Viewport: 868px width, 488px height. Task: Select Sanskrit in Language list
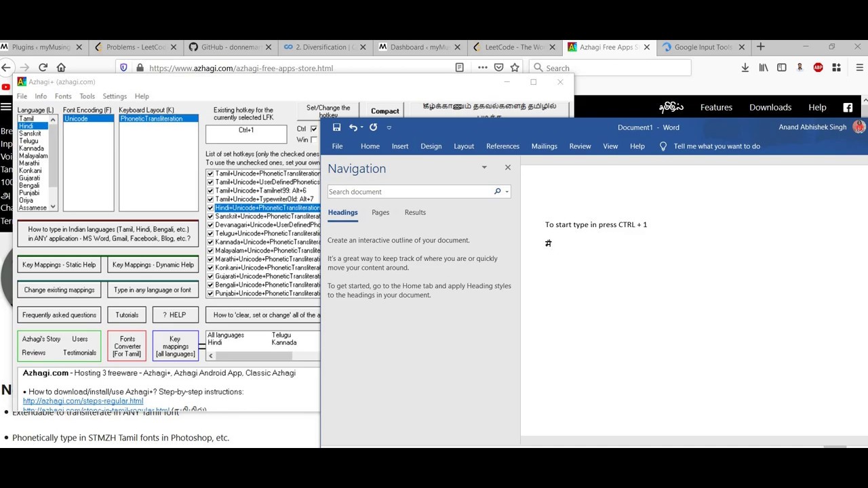[30, 134]
